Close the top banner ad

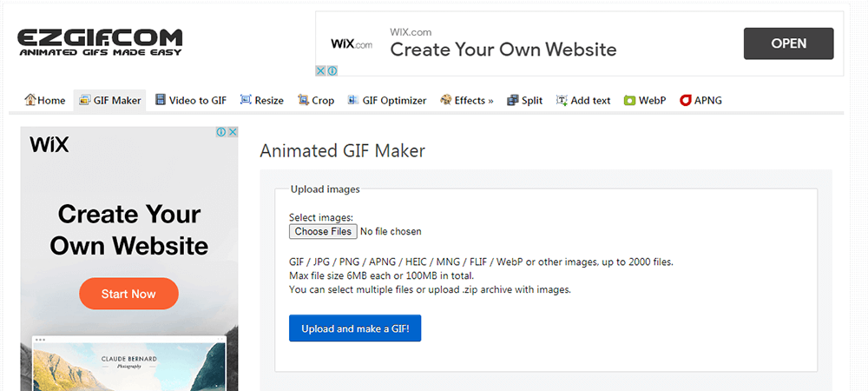pos(320,70)
